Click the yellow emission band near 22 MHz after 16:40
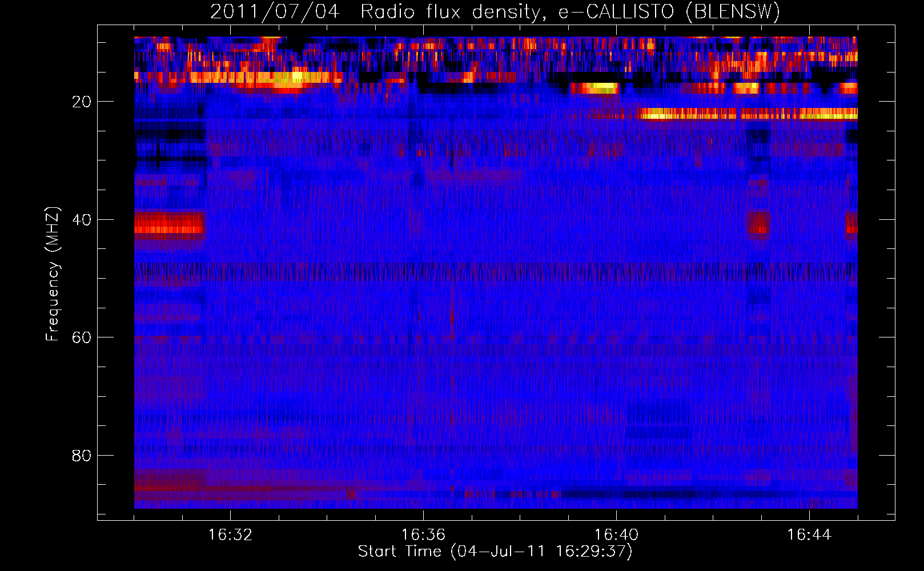924x571 pixels. [x=748, y=114]
